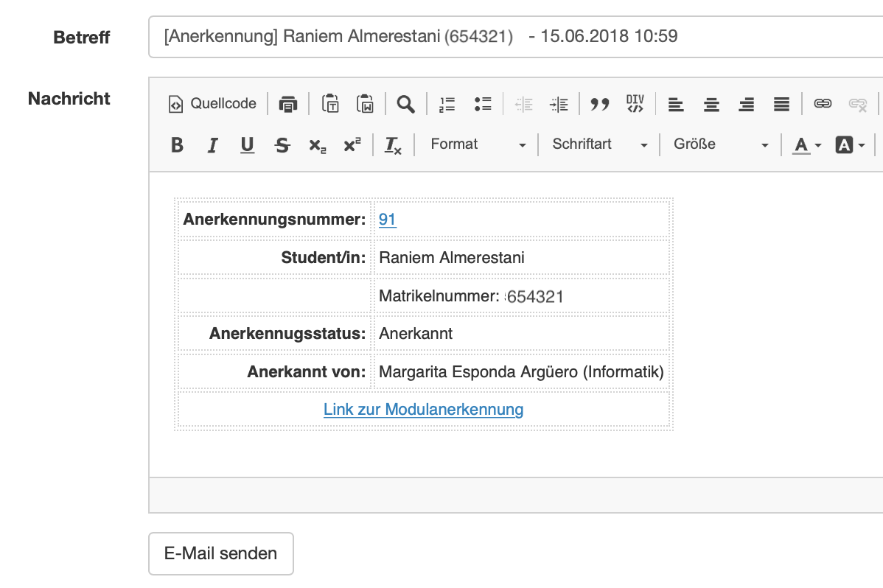Justify the text alignment
The height and width of the screenshot is (588, 883).
click(x=781, y=104)
